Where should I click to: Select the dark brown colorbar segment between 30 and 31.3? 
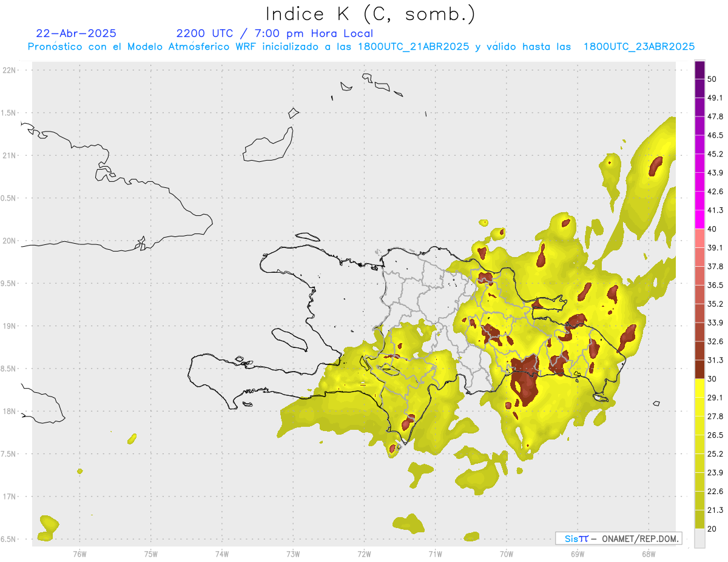tap(699, 370)
